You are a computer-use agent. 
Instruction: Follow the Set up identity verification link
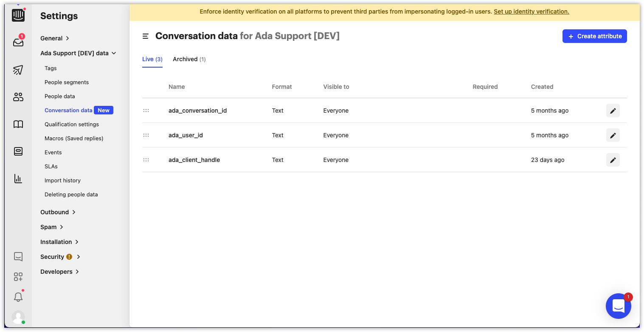click(531, 11)
